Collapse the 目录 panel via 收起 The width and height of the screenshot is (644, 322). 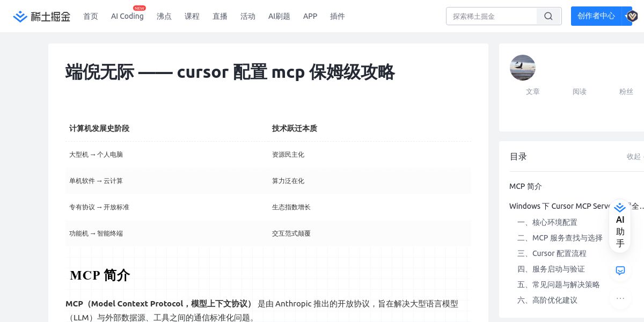(634, 157)
